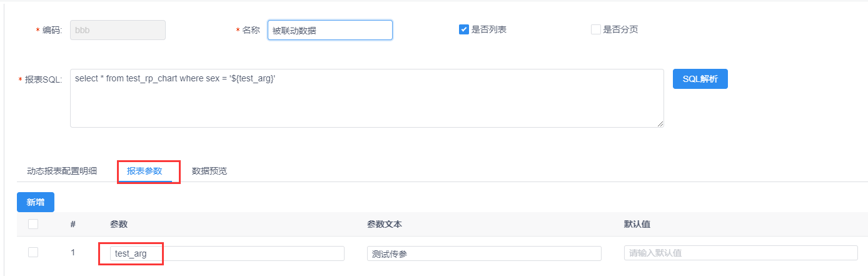Image resolution: width=868 pixels, height=276 pixels.
Task: Click the 是否分页 label text
Action: (x=620, y=29)
